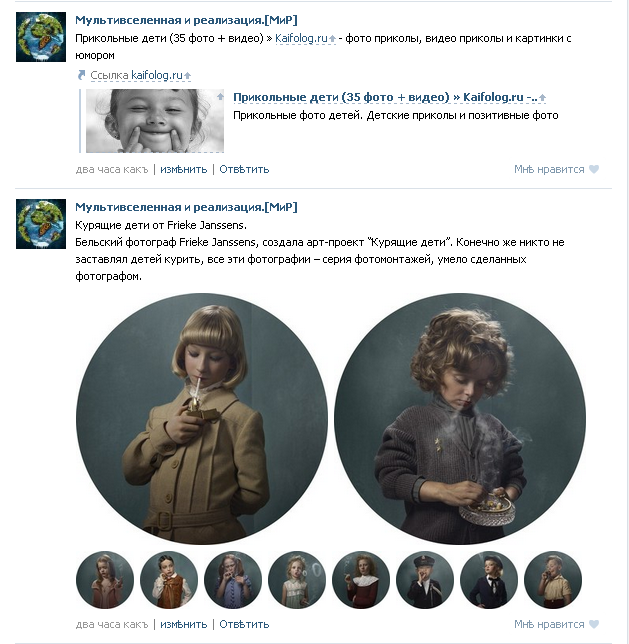Open the photo of the child with an ashtray

click(x=460, y=419)
